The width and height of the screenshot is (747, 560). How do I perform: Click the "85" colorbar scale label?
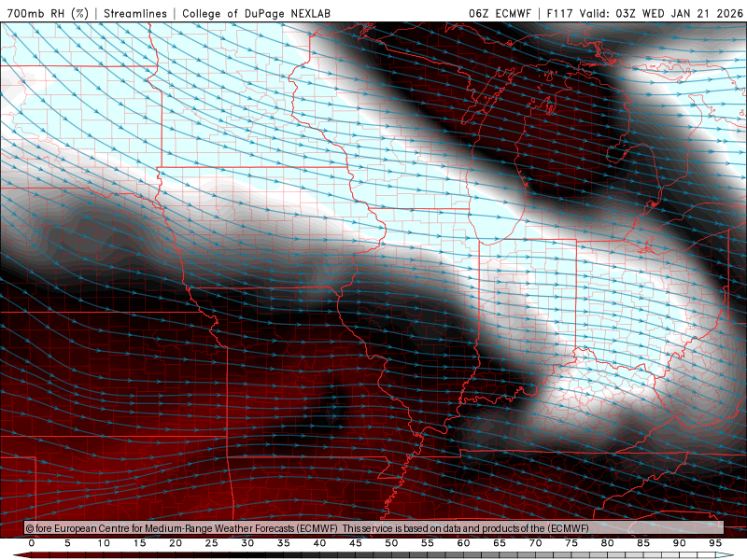tap(643, 543)
